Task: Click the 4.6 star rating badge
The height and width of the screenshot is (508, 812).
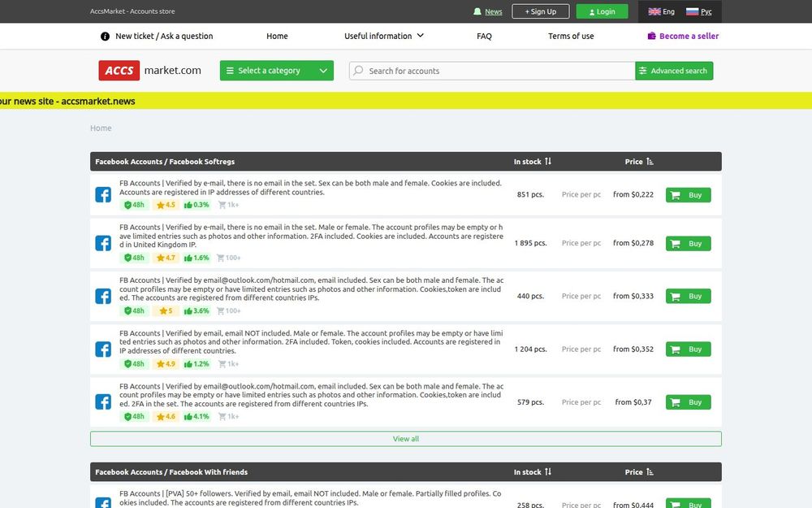Action: click(166, 416)
